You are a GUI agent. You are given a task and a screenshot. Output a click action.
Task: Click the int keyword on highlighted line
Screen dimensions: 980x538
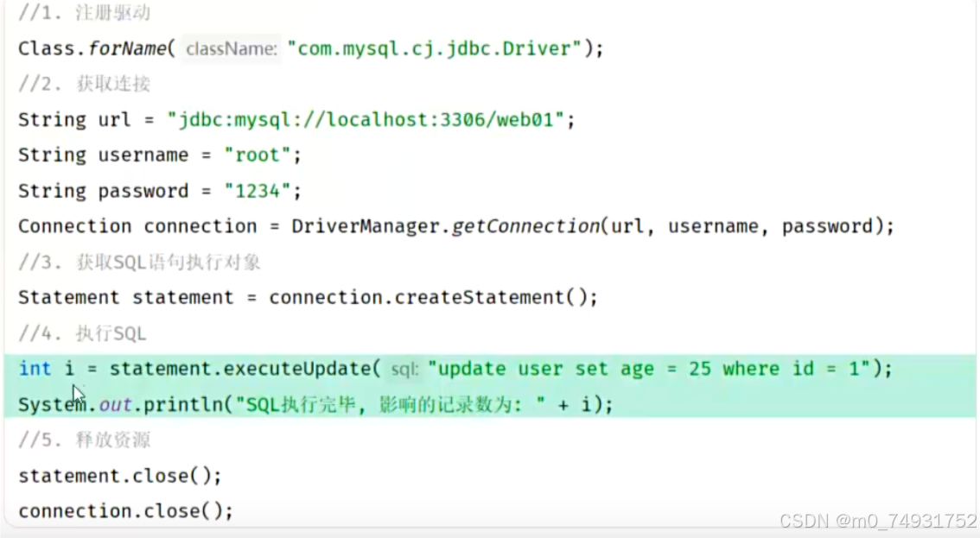[x=34, y=368]
